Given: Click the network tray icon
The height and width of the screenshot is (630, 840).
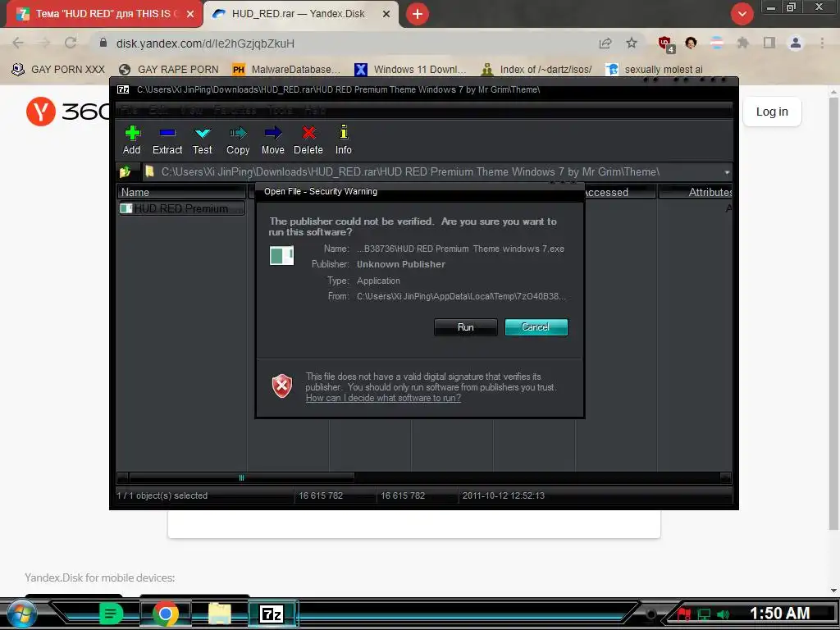Looking at the screenshot, I should pyautogui.click(x=704, y=614).
